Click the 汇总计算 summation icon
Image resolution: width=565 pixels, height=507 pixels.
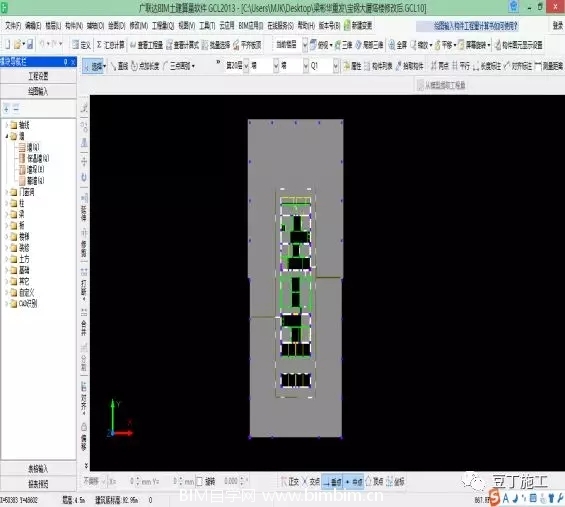coord(99,45)
